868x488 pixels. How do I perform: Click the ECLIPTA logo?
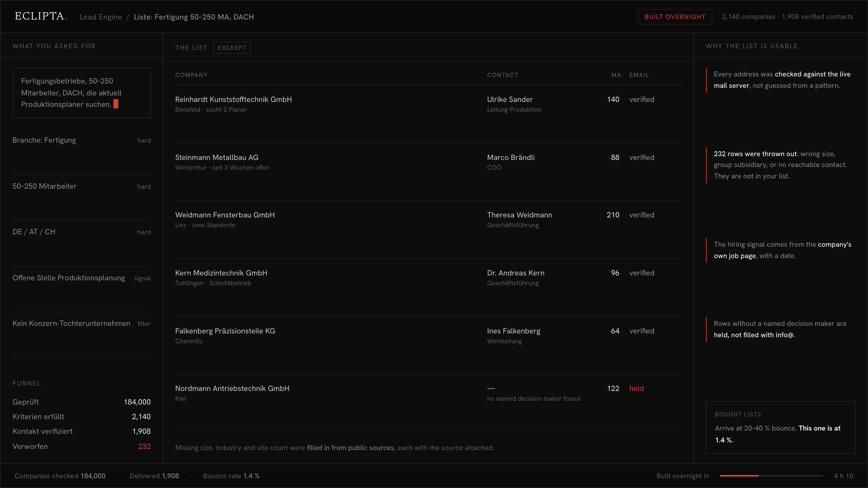pos(41,16)
